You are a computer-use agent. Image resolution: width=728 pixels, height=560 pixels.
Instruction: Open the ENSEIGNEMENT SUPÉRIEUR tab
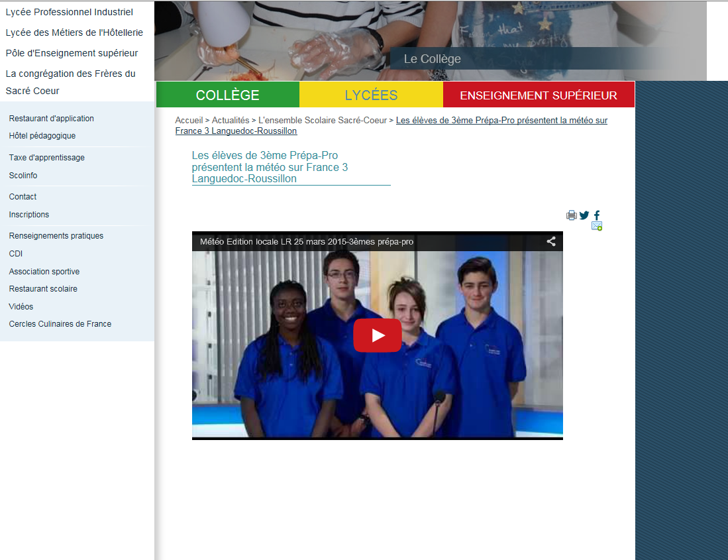coord(539,95)
